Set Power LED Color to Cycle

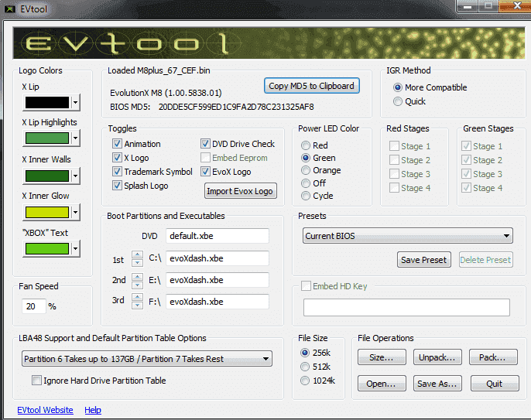[x=306, y=196]
